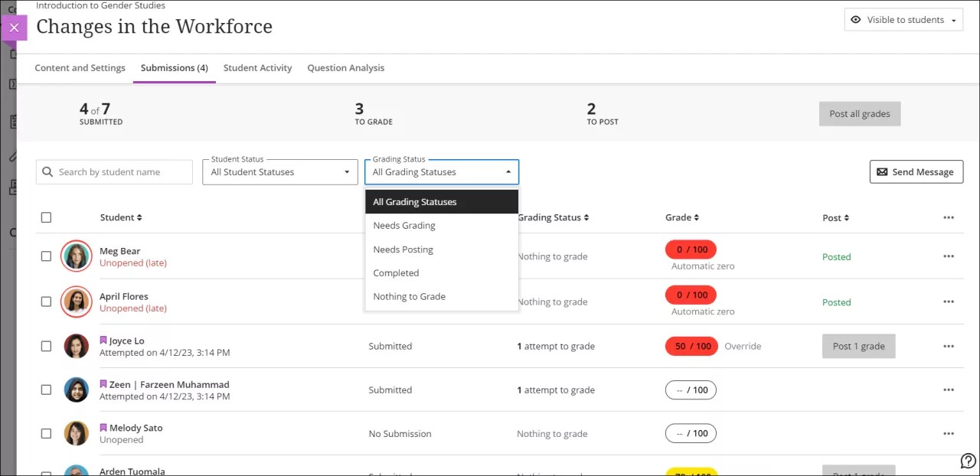Open the table header ellipsis menu
Image resolution: width=980 pixels, height=476 pixels.
[949, 217]
